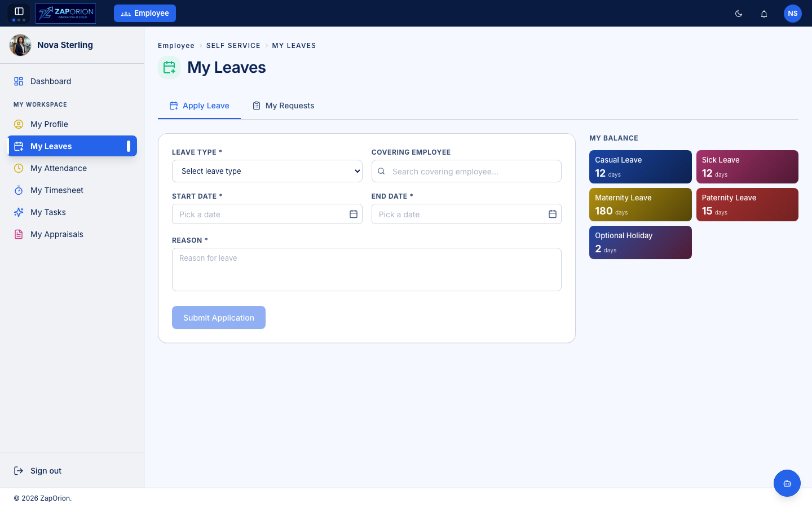Open the end date calendar icon
Image resolution: width=812 pixels, height=508 pixels.
tap(553, 214)
